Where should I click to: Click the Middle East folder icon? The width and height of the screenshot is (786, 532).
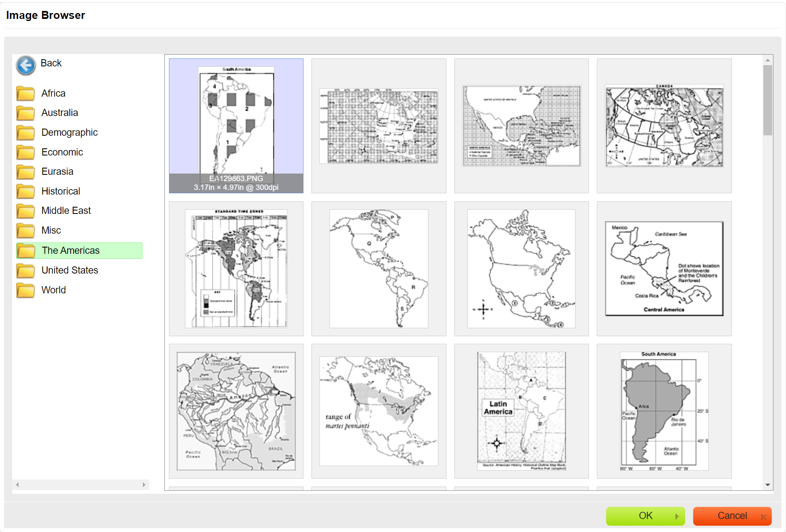tap(26, 211)
